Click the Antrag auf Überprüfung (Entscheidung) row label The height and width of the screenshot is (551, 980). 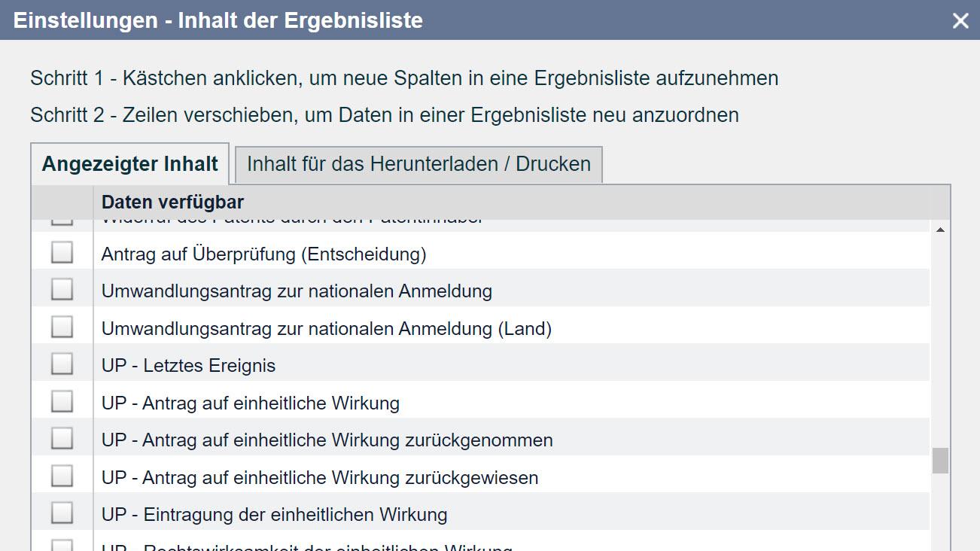pyautogui.click(x=263, y=254)
